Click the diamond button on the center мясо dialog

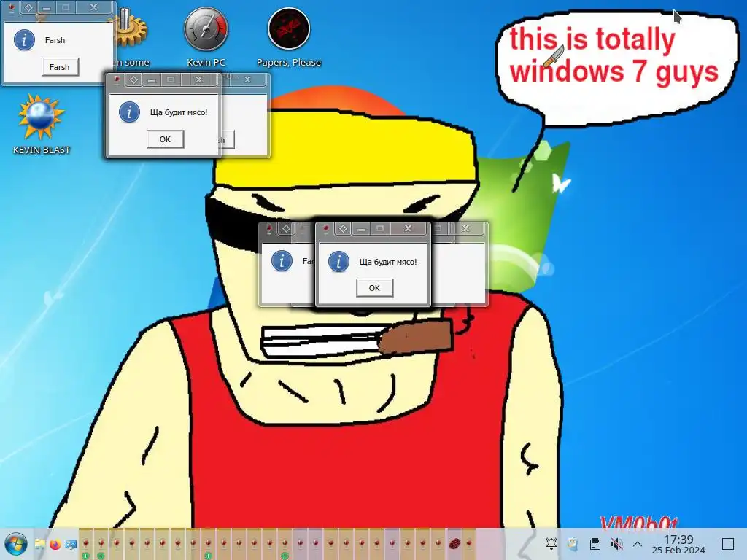pyautogui.click(x=343, y=229)
